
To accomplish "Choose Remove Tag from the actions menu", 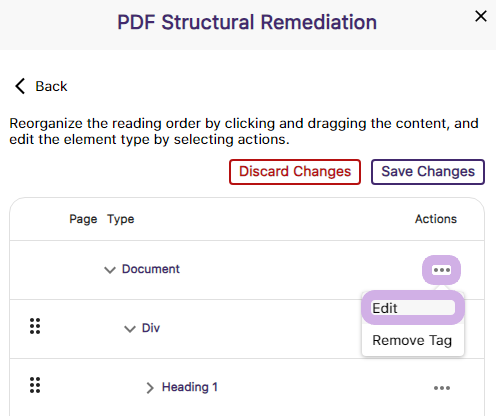I will 412,340.
